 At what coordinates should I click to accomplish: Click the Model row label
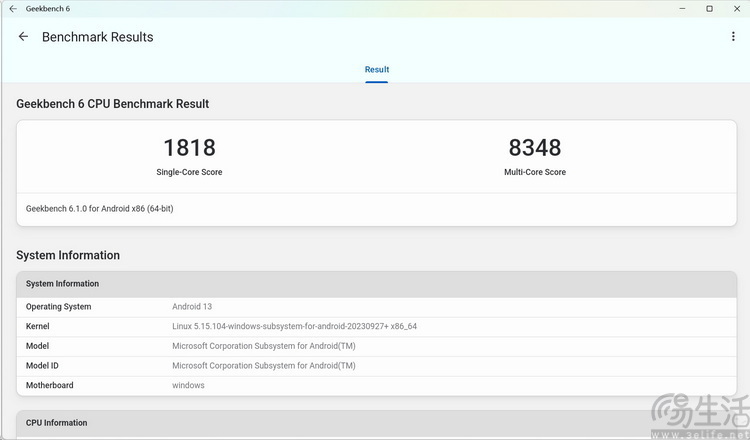(x=37, y=346)
